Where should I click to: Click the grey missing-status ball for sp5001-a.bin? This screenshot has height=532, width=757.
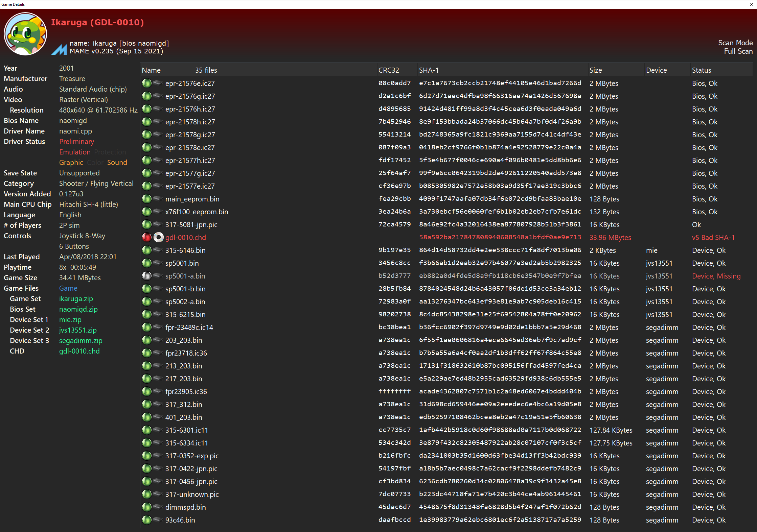click(146, 276)
